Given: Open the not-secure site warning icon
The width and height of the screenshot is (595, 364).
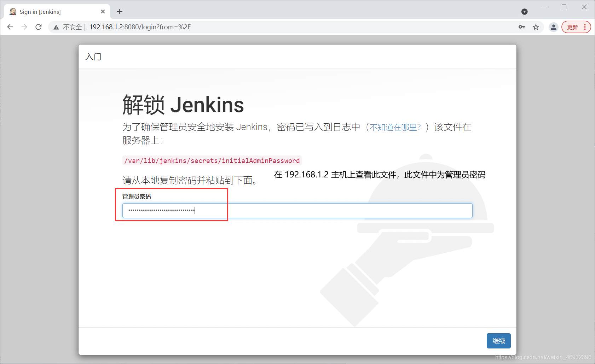Looking at the screenshot, I should point(56,27).
